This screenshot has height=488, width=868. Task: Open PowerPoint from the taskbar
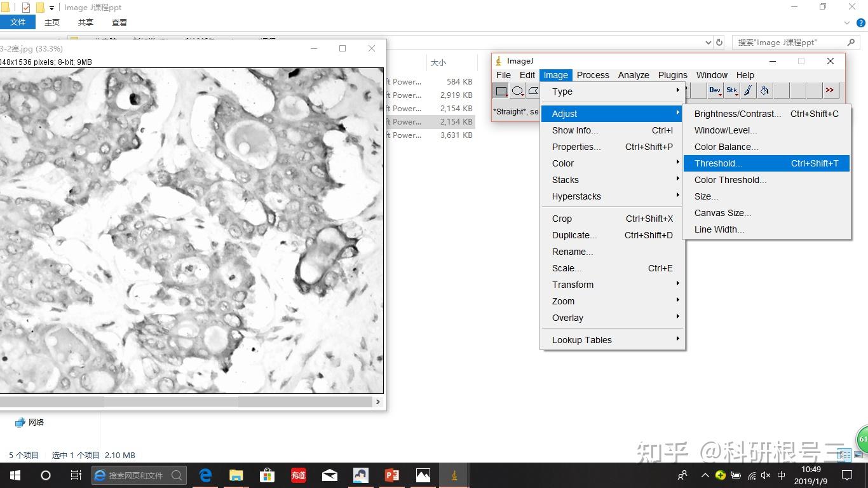tap(392, 475)
